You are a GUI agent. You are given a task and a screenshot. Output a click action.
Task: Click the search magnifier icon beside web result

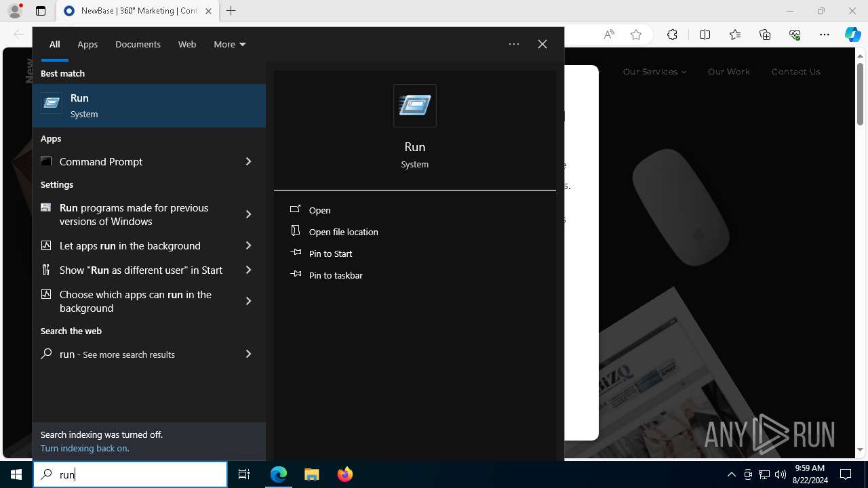tap(46, 354)
